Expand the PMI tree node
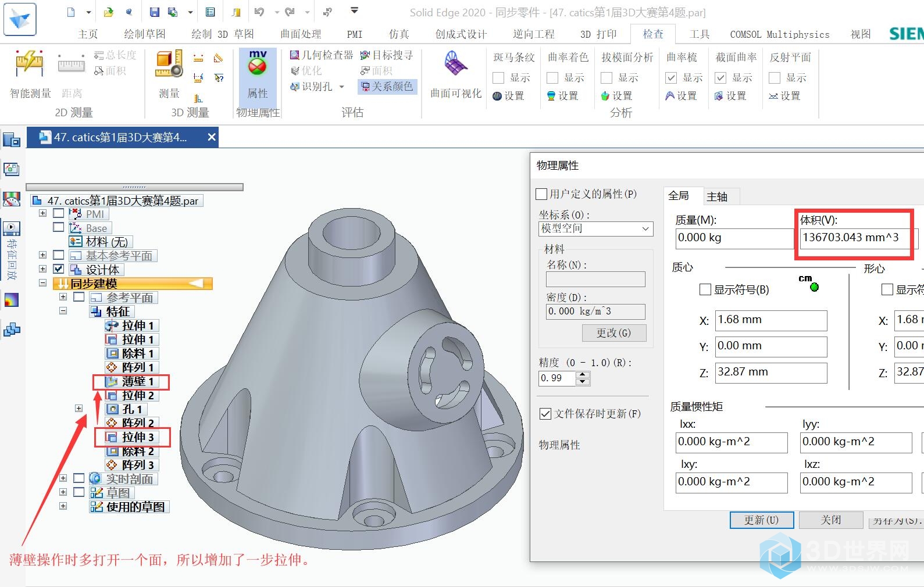 pyautogui.click(x=42, y=213)
